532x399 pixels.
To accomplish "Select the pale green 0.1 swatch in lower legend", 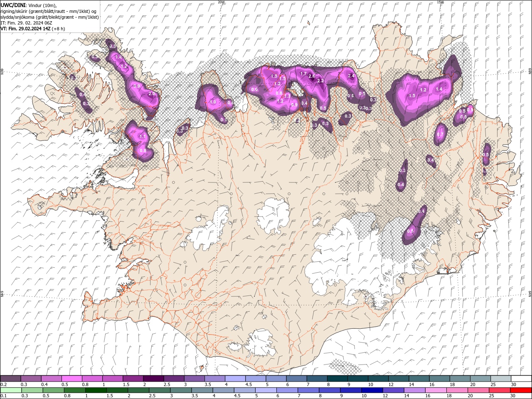I will point(11,390).
